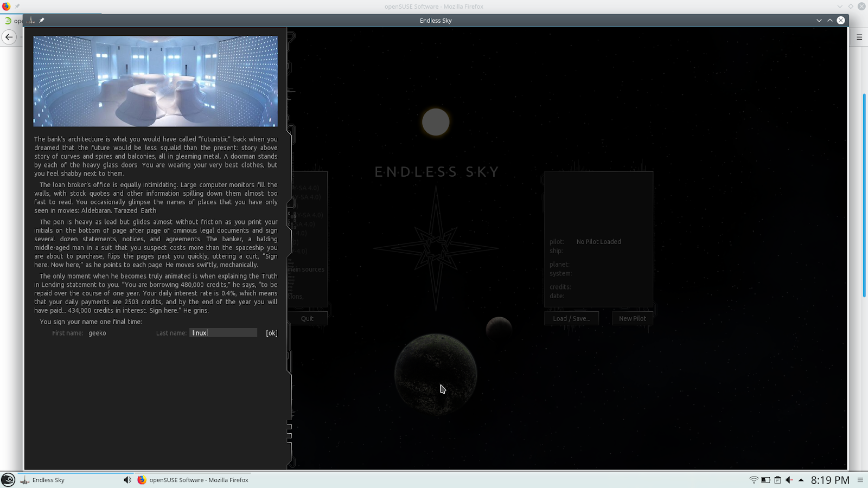The width and height of the screenshot is (868, 488).
Task: Open the clipboard tray icon
Action: (x=777, y=480)
